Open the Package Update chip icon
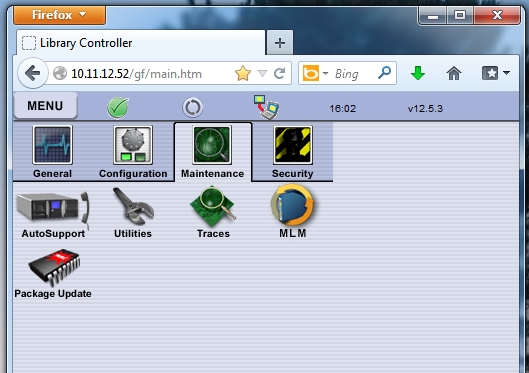 click(53, 274)
